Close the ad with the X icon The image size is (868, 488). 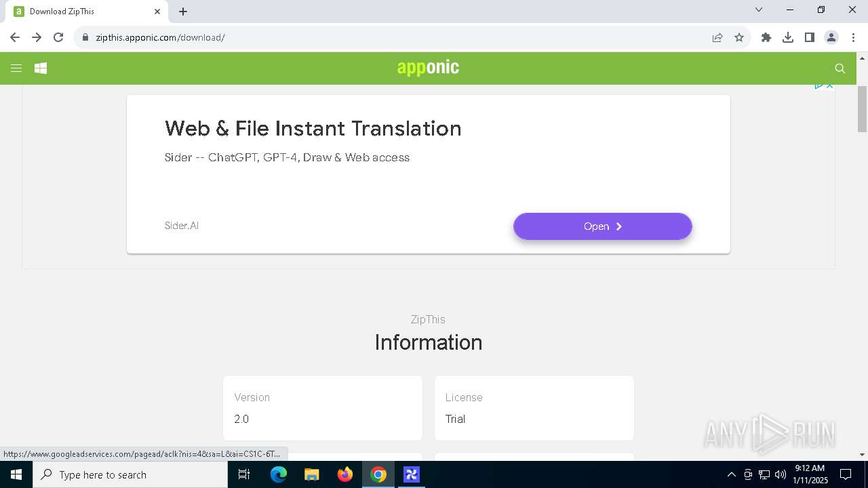(829, 85)
